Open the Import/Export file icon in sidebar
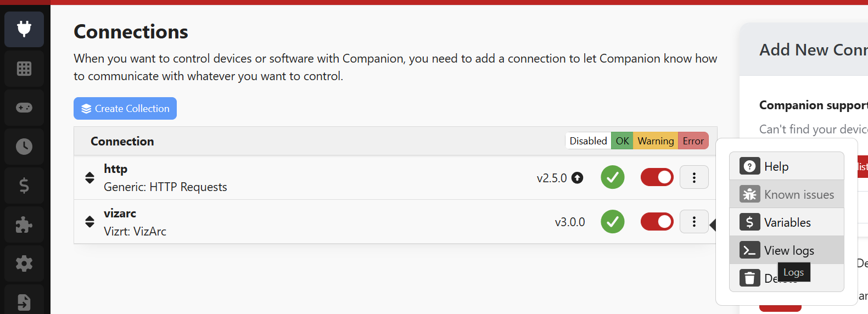 coord(24,301)
